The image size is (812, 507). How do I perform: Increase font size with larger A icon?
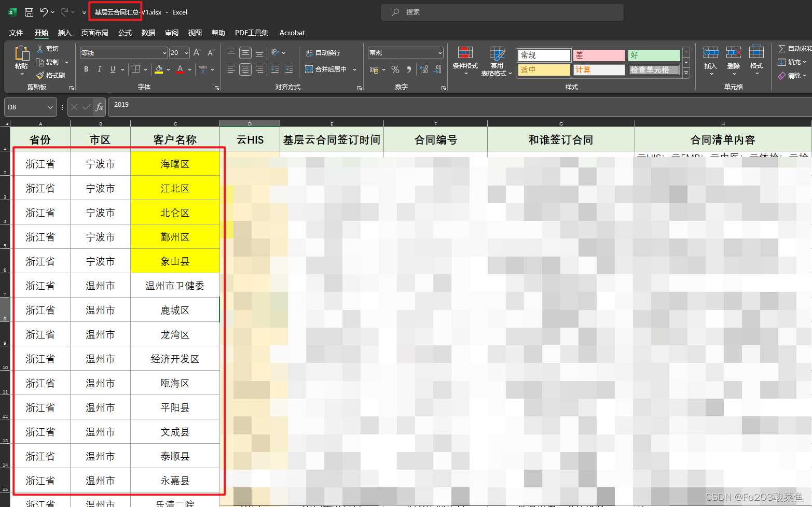197,53
